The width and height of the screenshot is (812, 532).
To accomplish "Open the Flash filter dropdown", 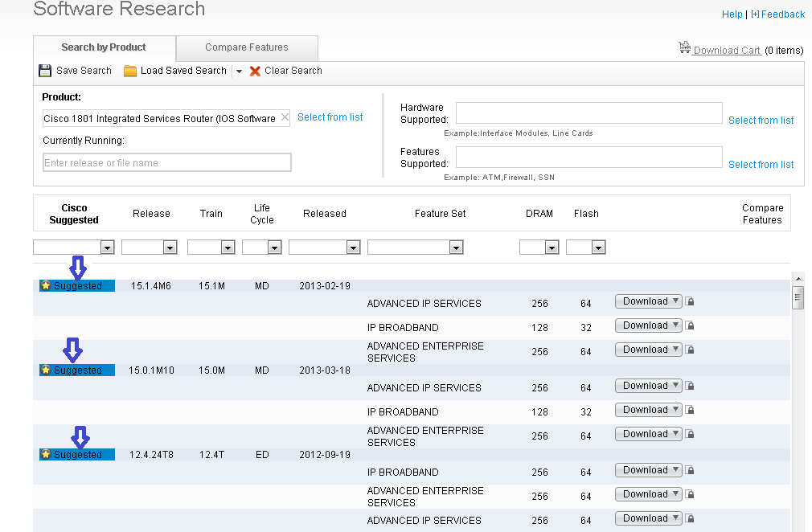I will pos(598,248).
